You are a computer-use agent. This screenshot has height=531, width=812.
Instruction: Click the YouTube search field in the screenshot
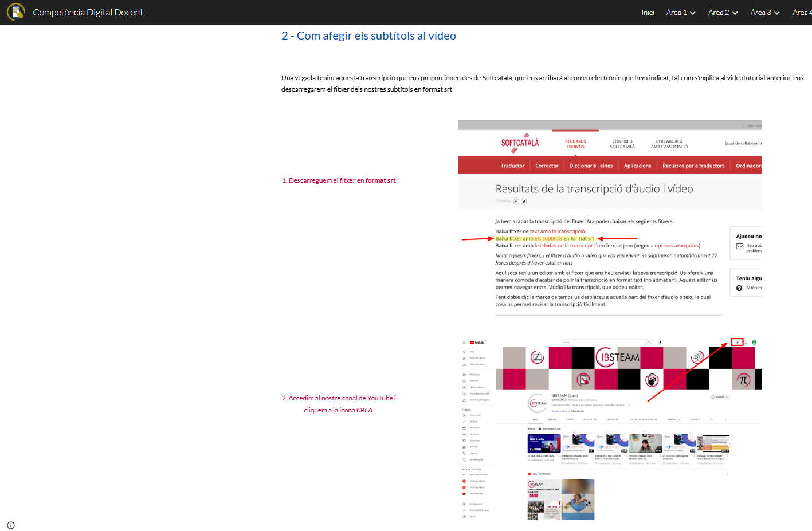coord(602,342)
